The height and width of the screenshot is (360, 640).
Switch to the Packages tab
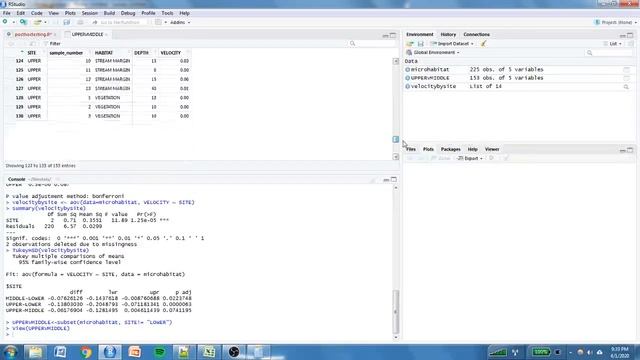[x=451, y=149]
